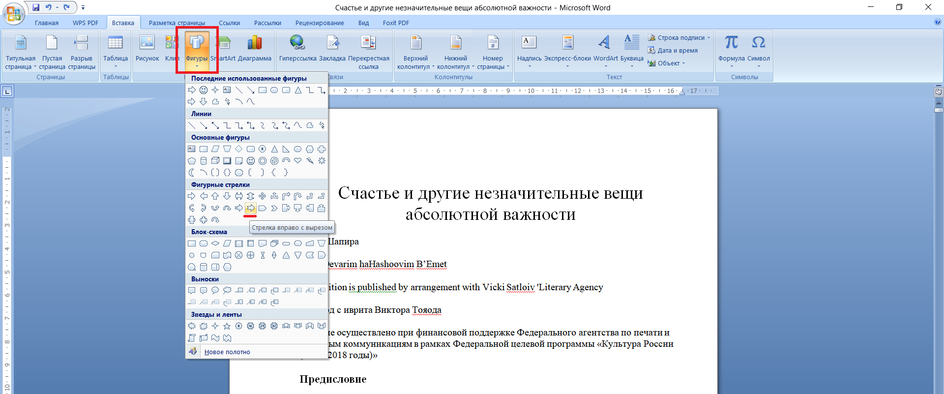Toggle the ruler button above the scrollbar
The width and height of the screenshot is (944, 394).
(x=939, y=92)
